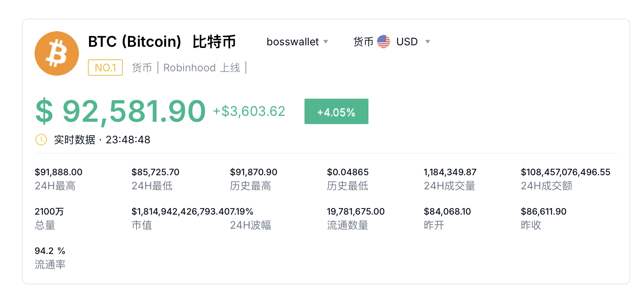Click the green +4.05% change badge

[x=336, y=111]
